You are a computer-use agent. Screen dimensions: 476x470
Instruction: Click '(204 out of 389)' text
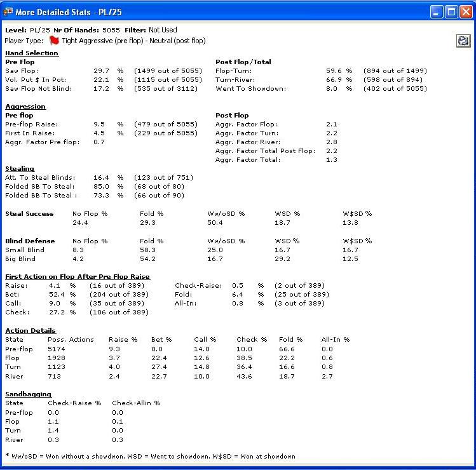119,294
